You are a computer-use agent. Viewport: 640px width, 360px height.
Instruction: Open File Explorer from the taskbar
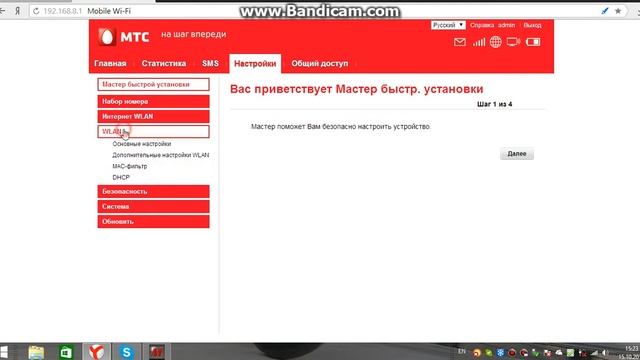36,352
